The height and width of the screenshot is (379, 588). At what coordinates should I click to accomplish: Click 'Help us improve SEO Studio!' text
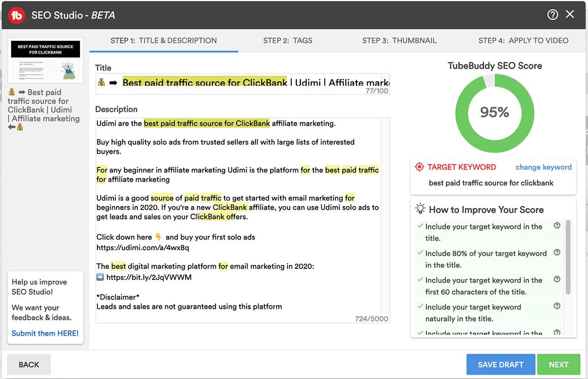(x=40, y=287)
